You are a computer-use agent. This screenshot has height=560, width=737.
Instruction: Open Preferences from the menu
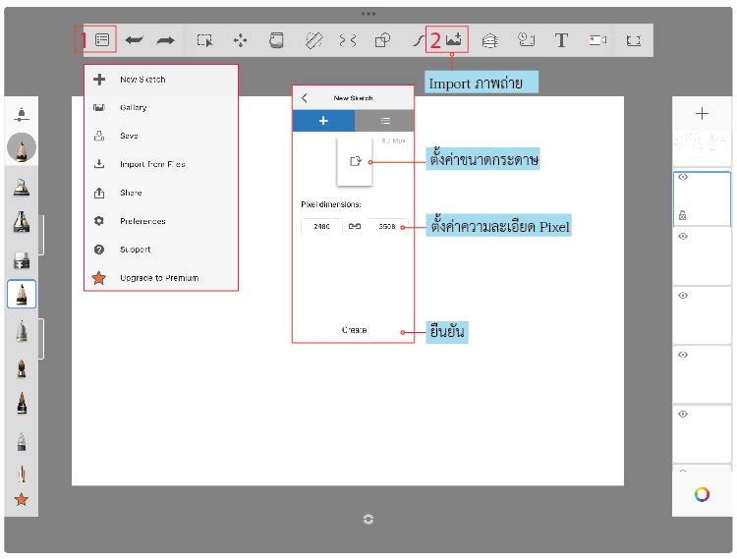click(142, 221)
